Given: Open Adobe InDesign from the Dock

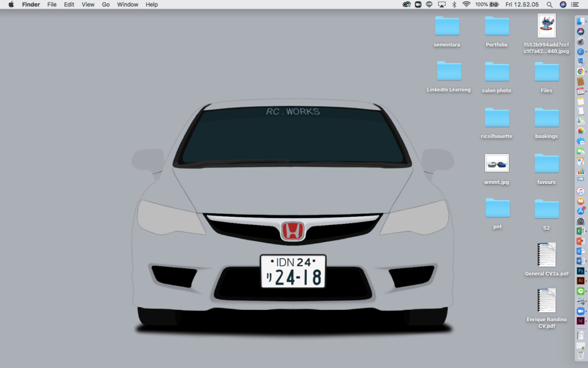Looking at the screenshot, I should (580, 321).
